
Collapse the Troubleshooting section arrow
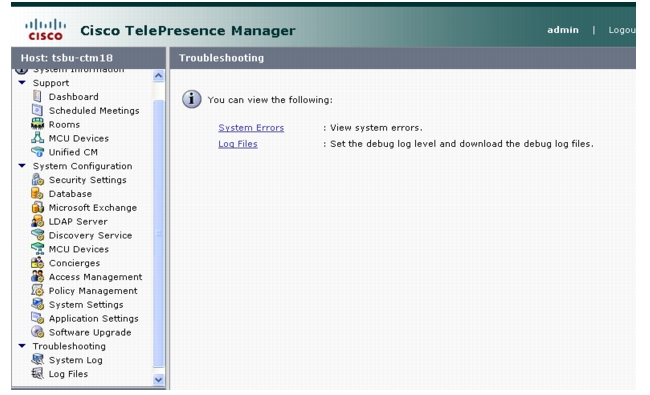22,346
